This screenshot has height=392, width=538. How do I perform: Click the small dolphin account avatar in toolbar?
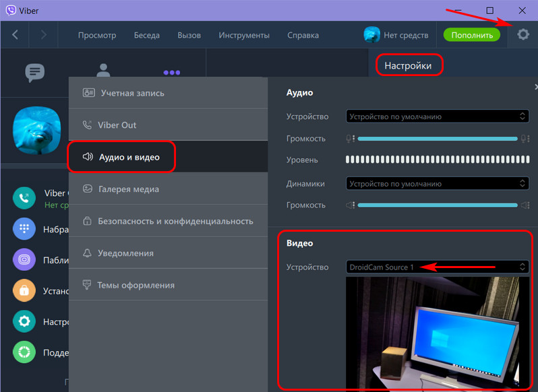click(372, 34)
